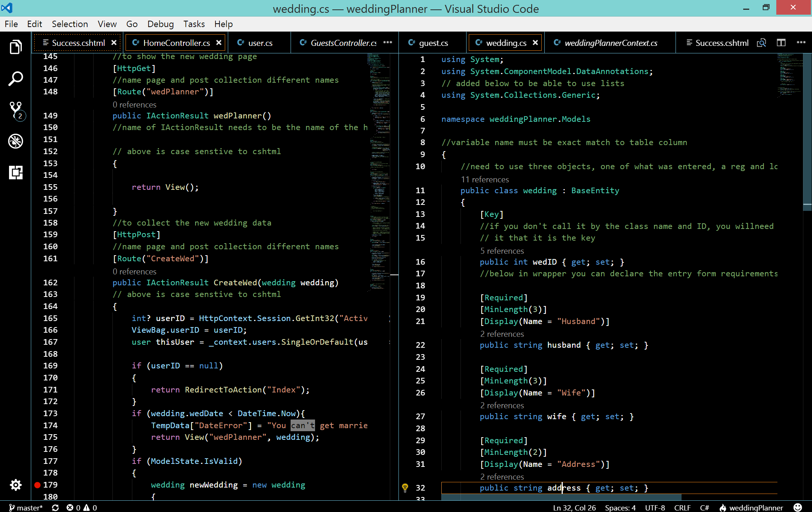Switch to the guest.cs tab
Image resolution: width=812 pixels, height=512 pixels.
pyautogui.click(x=432, y=43)
